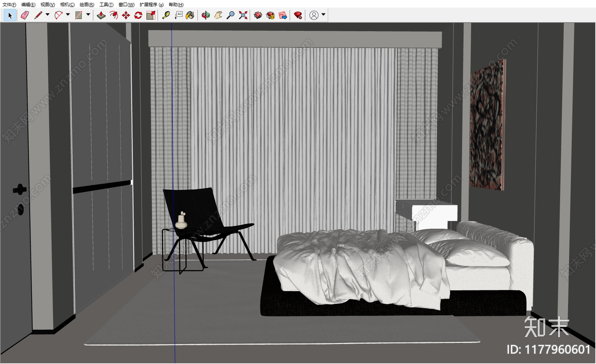This screenshot has width=596, height=364.
Task: Select the Arc tool
Action: [x=58, y=15]
